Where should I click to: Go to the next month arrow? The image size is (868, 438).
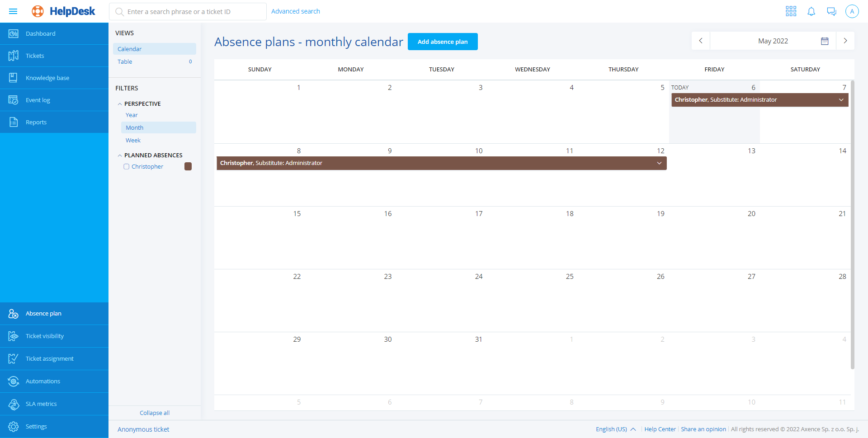[845, 41]
